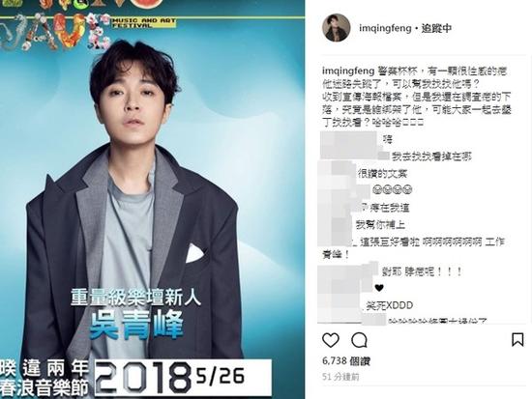Screen dimensions: 532x399
Task: Open imqingfeng username in post header
Action: [385, 28]
